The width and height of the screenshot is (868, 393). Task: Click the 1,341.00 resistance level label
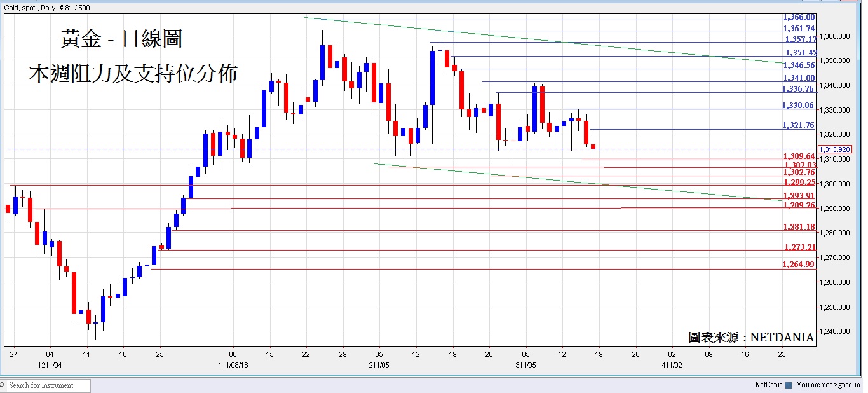[x=799, y=78]
